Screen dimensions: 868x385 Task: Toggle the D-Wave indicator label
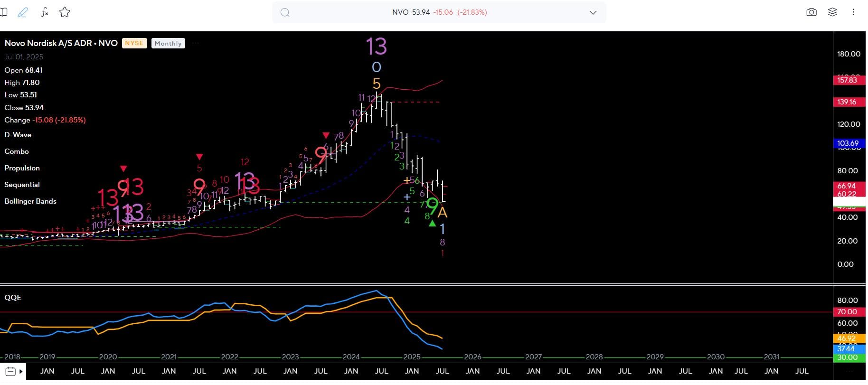point(18,135)
